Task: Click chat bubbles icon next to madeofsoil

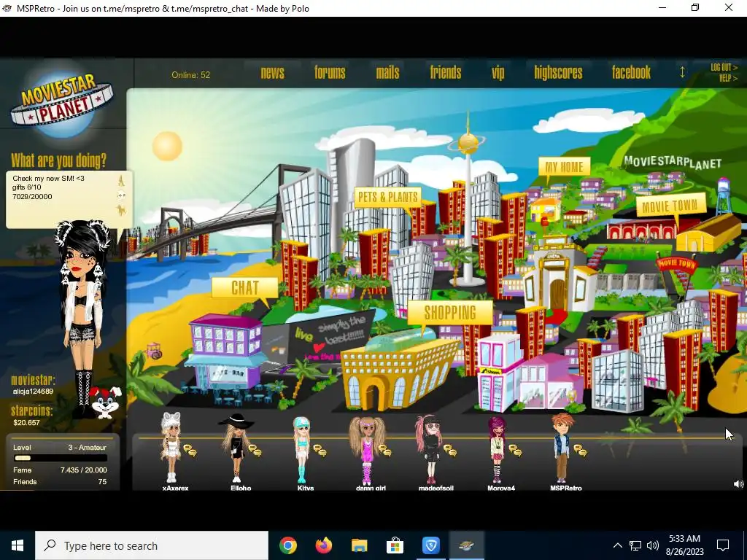Action: pos(450,450)
